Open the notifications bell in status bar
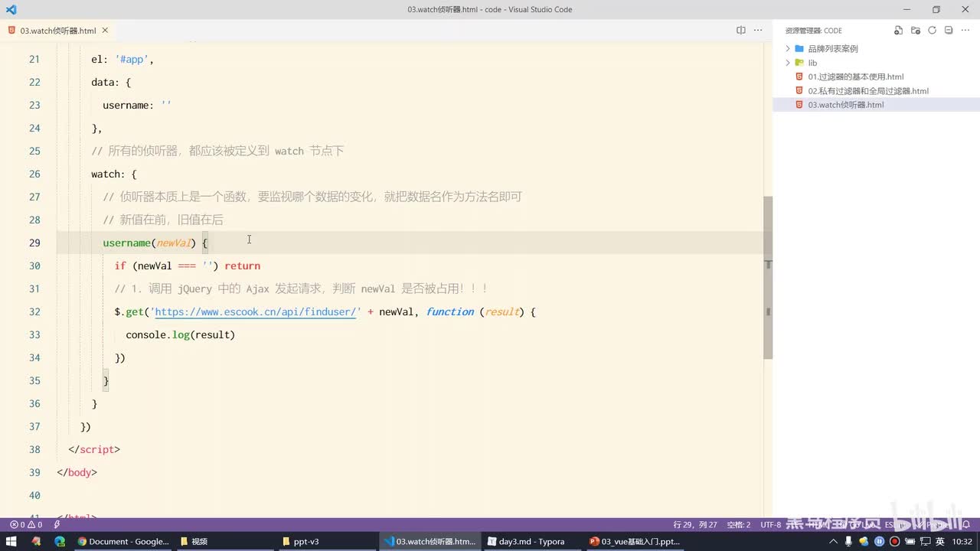The width and height of the screenshot is (980, 551). (968, 524)
